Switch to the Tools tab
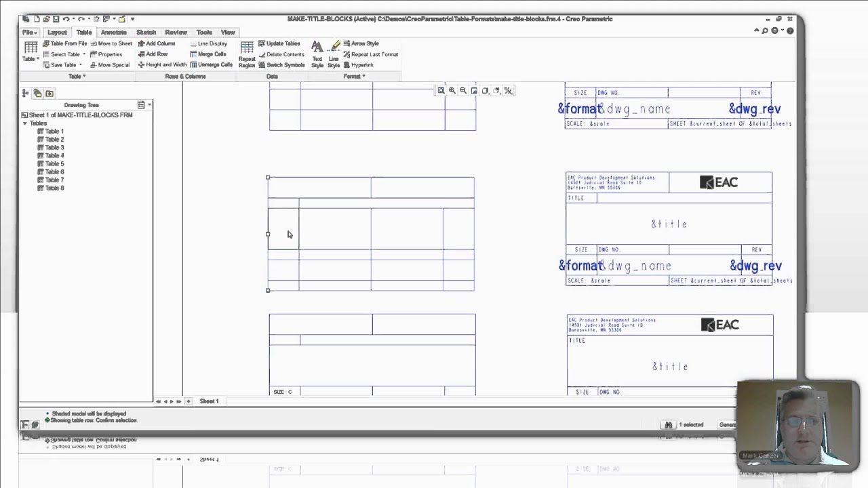868x488 pixels. [204, 33]
